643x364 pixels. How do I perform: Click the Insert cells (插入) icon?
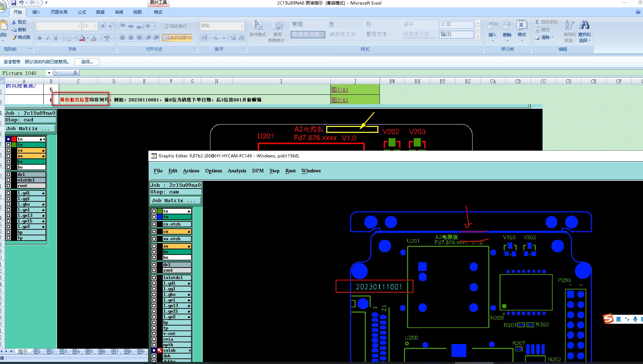(492, 25)
